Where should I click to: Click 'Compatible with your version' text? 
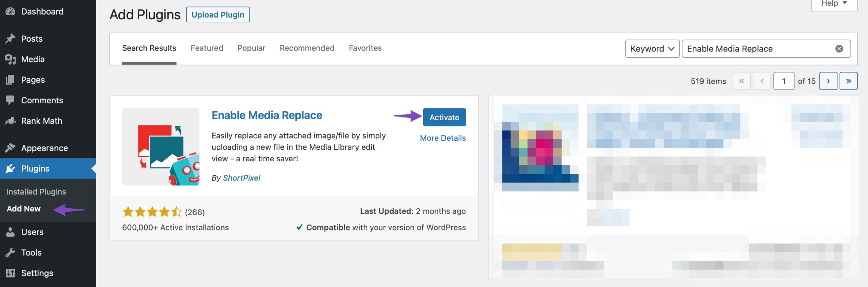386,227
